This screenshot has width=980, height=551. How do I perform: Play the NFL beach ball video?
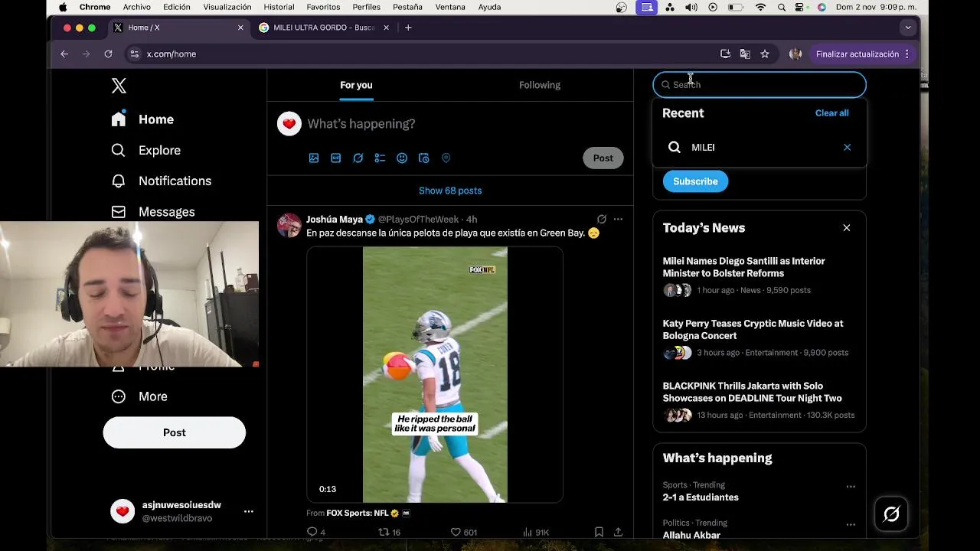(x=435, y=374)
